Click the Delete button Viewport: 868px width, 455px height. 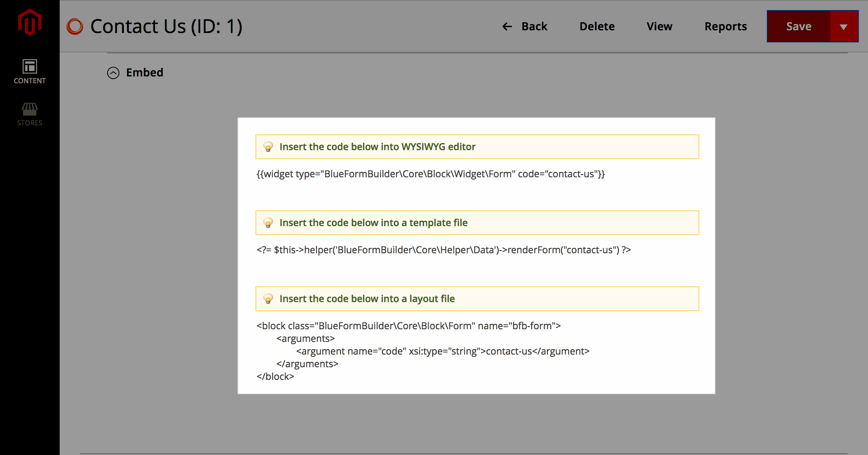tap(597, 26)
